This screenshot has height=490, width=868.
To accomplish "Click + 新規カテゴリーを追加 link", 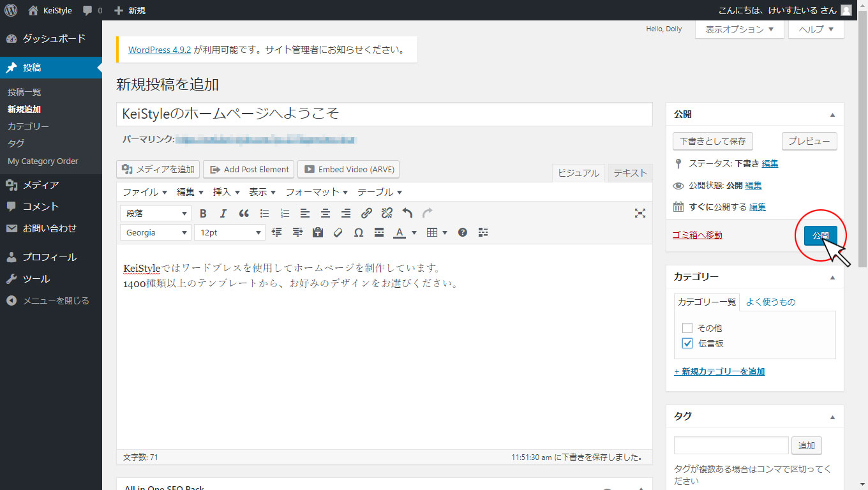I will point(719,371).
